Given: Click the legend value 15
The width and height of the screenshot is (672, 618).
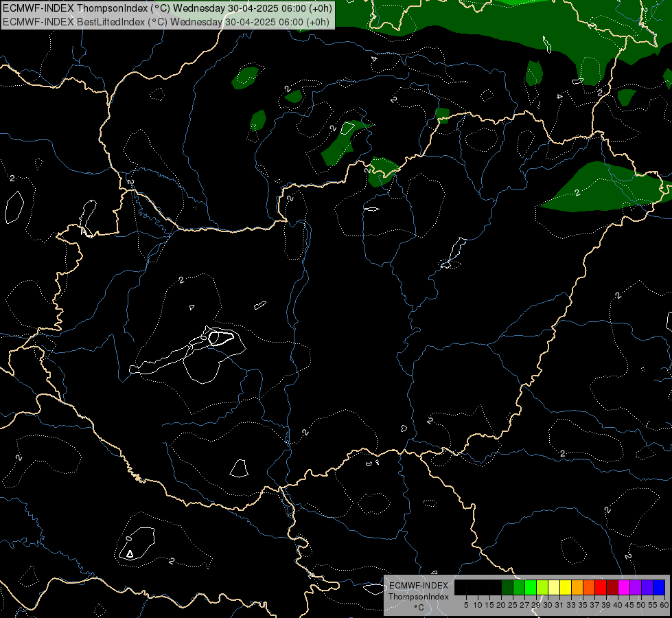Looking at the screenshot, I should coord(489,605).
